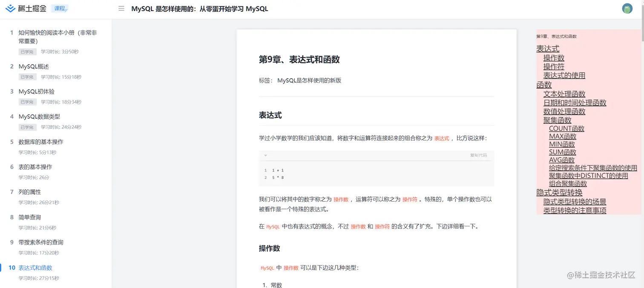Click 学习时长: 27分15秒 under chapter 10
Screen dimensions: 644x288
pyautogui.click(x=39, y=278)
